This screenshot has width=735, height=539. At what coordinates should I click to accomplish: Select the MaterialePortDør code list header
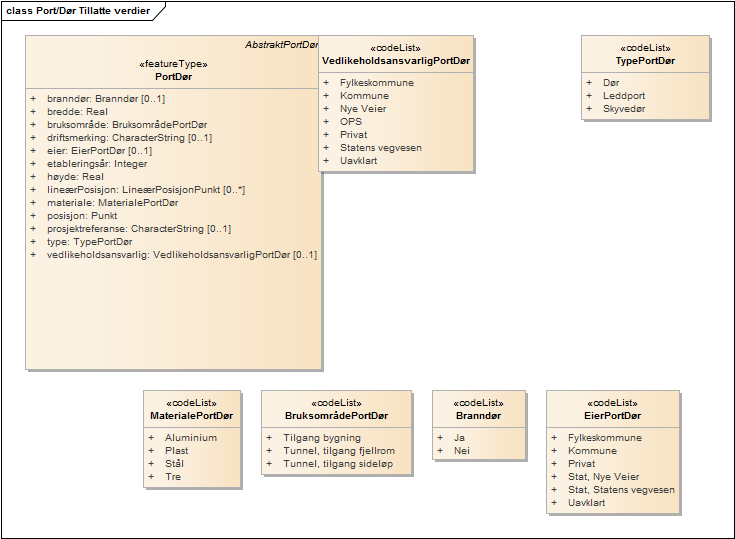point(192,415)
